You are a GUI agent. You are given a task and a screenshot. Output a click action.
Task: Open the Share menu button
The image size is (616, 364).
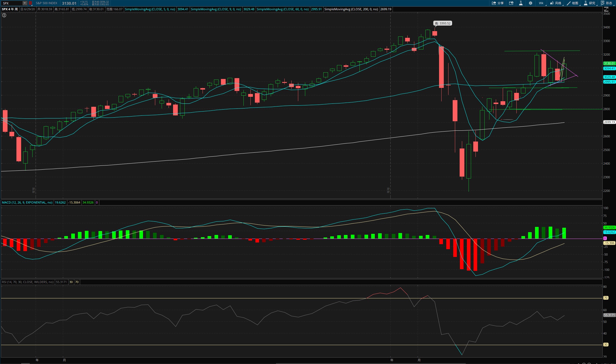point(498,3)
